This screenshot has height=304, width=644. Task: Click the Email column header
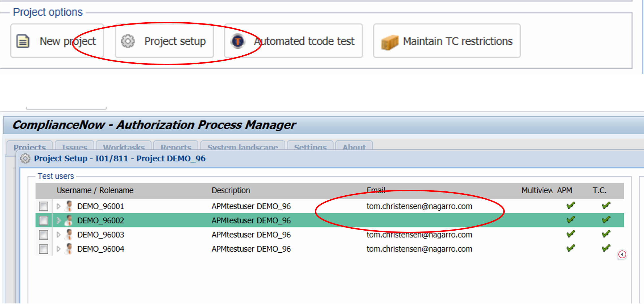pos(376,190)
